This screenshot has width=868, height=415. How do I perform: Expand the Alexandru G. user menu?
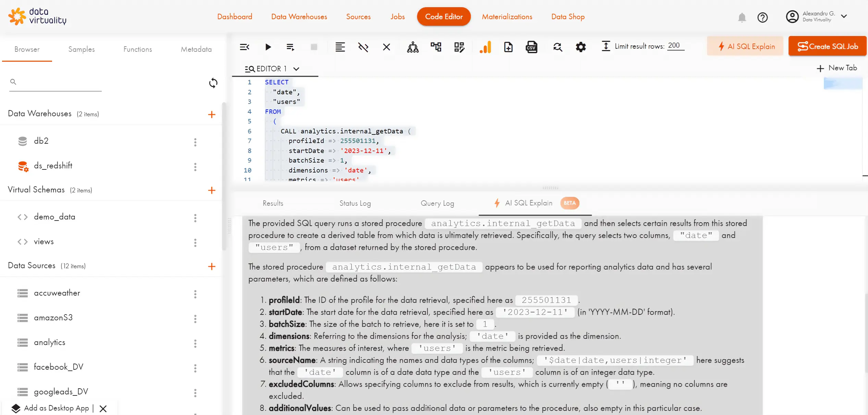tap(844, 16)
